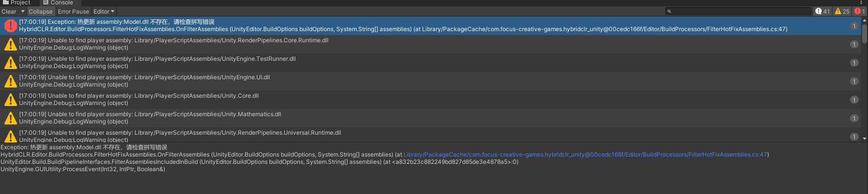Image resolution: width=868 pixels, height=194 pixels.
Task: Toggle error count filter showing 1
Action: pyautogui.click(x=859, y=11)
